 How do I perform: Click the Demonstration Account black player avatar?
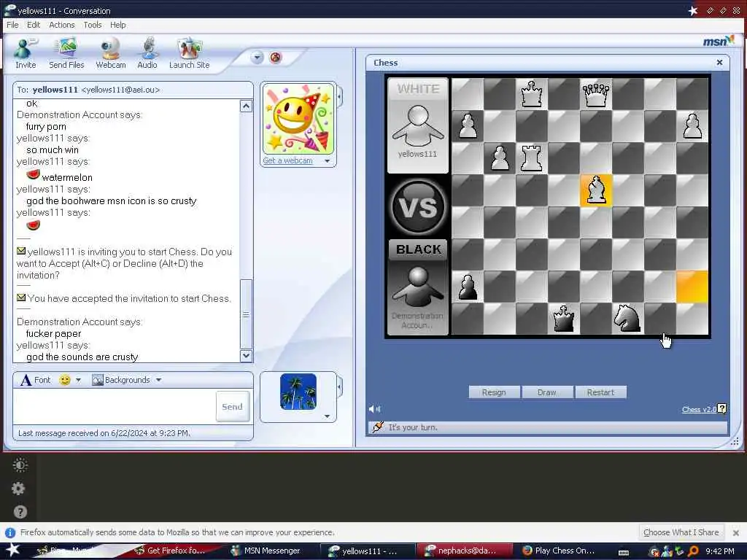coord(418,287)
